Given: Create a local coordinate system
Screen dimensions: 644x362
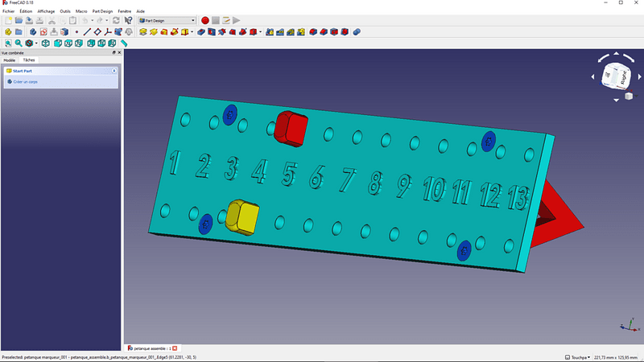Looking at the screenshot, I should (x=108, y=32).
